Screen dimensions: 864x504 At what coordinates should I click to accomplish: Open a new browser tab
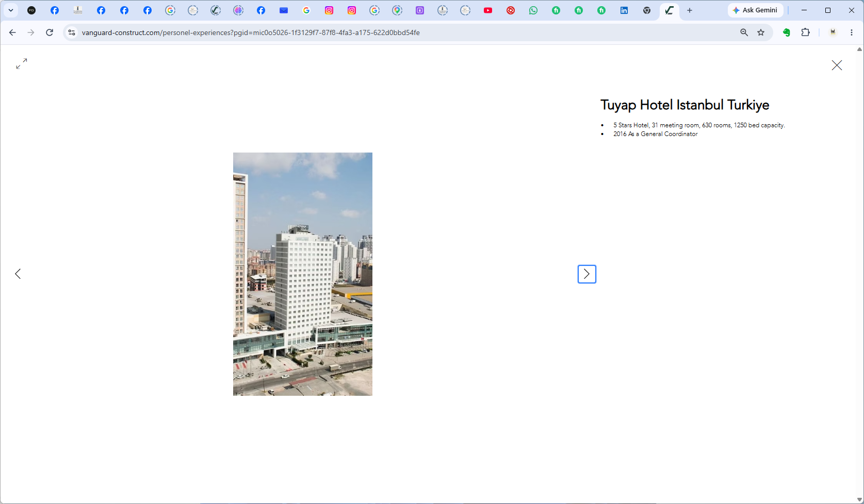click(690, 10)
